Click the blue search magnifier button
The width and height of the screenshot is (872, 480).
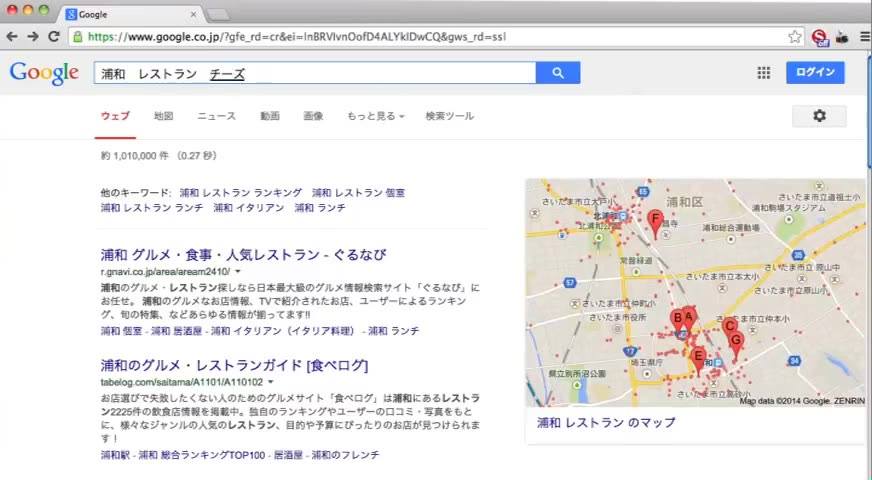point(558,73)
